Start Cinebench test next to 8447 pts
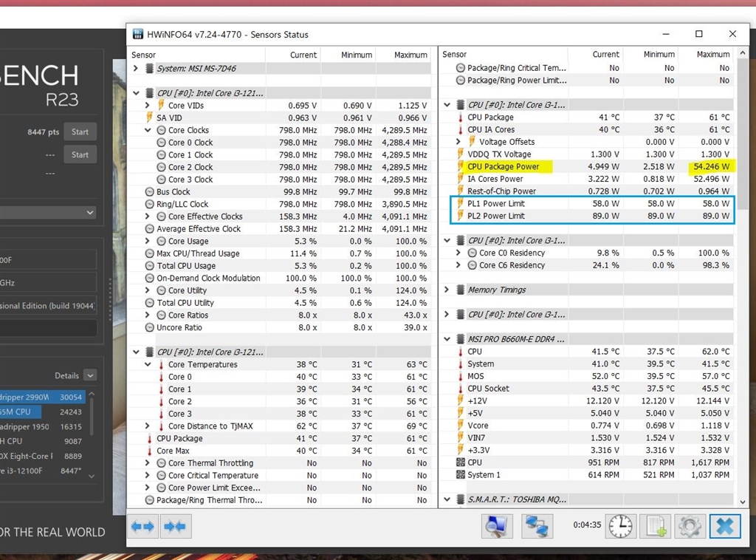Image resolution: width=756 pixels, height=560 pixels. (x=80, y=132)
